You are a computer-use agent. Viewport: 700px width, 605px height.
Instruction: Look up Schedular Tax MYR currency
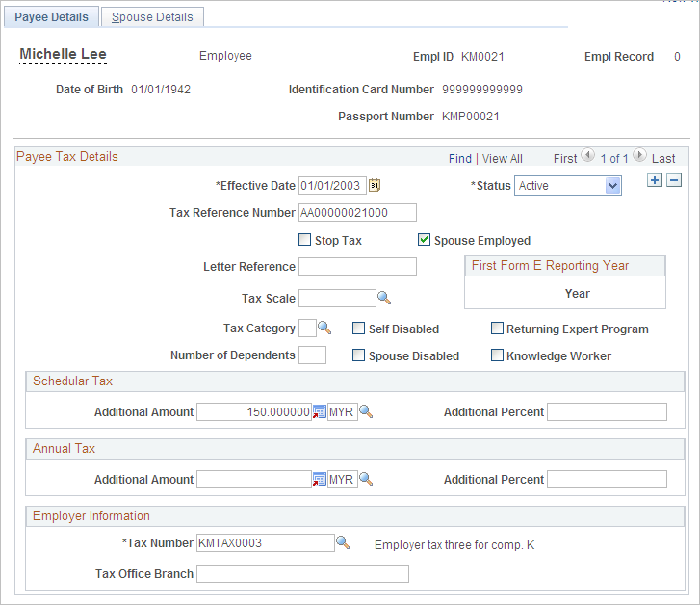click(x=366, y=411)
